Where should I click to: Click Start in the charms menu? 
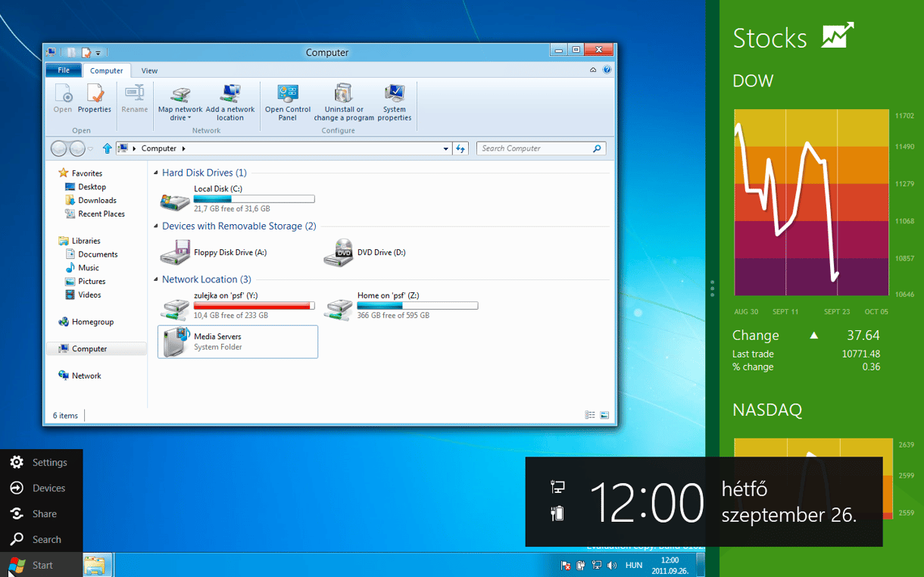point(41,565)
